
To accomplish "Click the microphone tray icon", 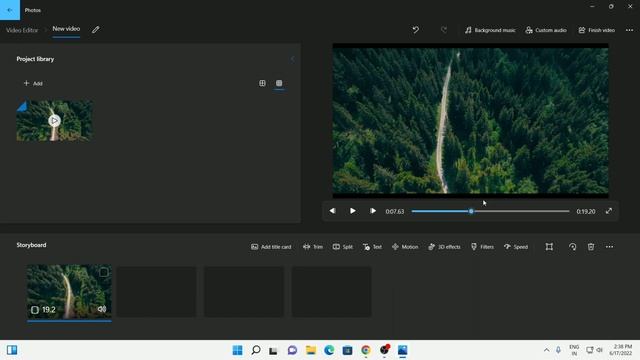I will (558, 350).
